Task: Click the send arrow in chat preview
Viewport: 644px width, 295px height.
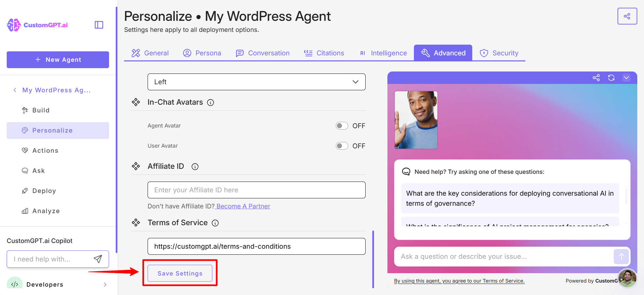Action: (x=621, y=257)
